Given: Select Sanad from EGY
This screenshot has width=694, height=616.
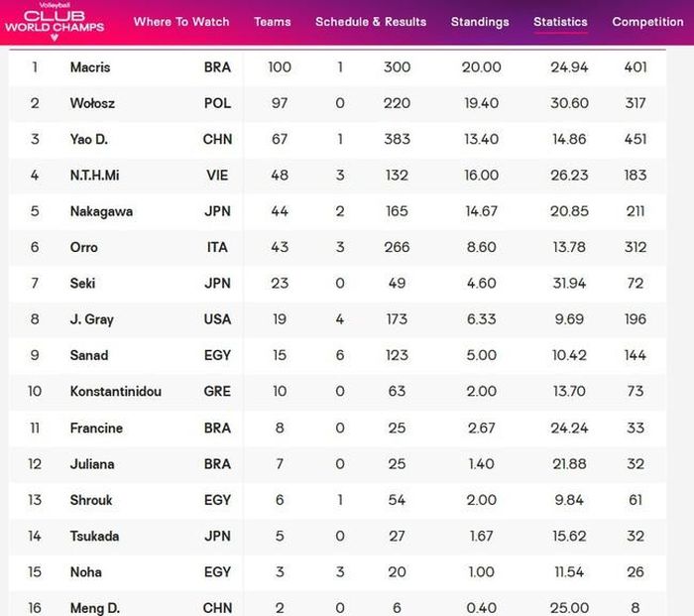Looking at the screenshot, I should [89, 355].
